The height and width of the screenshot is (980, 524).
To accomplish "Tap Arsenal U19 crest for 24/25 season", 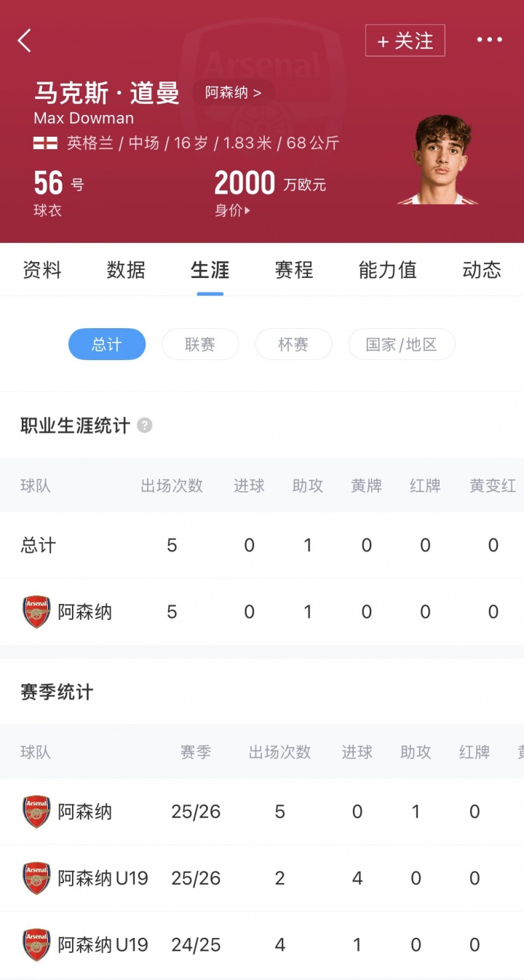I will click(x=36, y=945).
